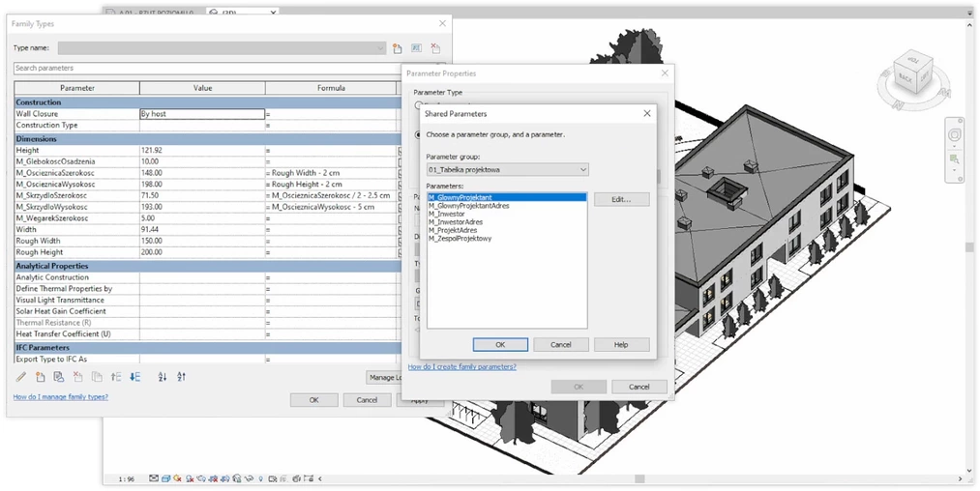
Task: Click M_OscieznicaSzerokosc value 148.00
Action: tap(202, 173)
